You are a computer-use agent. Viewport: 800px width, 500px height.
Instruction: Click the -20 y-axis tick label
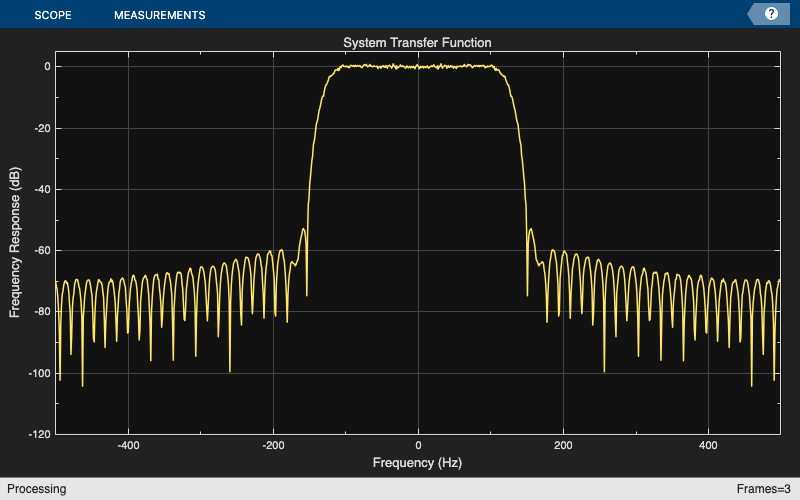tap(42, 128)
